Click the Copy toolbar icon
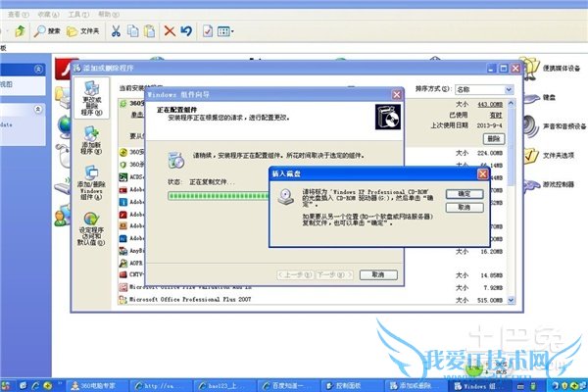This screenshot has width=588, height=392. 132,31
